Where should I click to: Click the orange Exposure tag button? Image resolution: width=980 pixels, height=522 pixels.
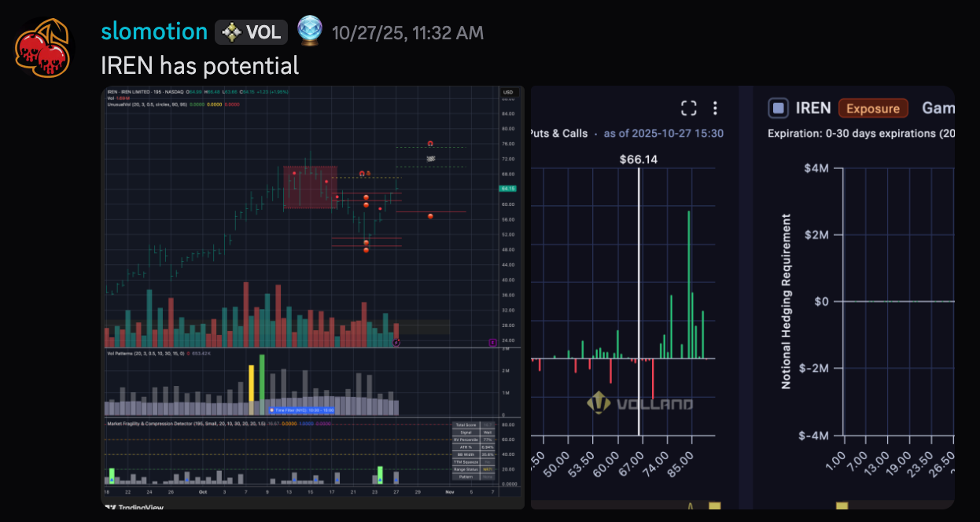(x=873, y=108)
